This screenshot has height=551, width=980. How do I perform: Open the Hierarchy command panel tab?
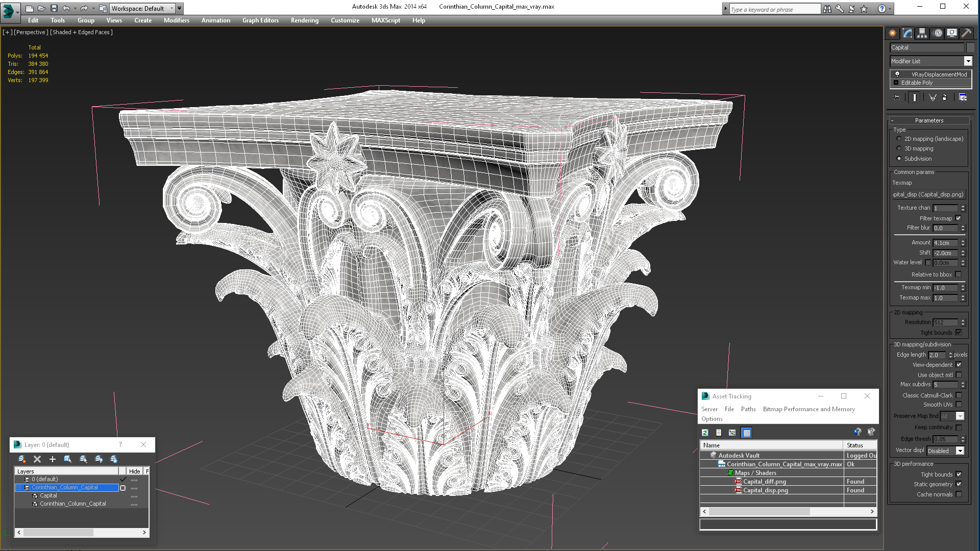[x=922, y=33]
